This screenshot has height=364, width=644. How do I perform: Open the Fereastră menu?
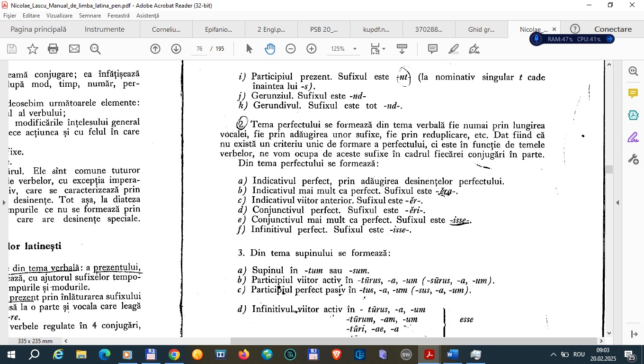[119, 16]
